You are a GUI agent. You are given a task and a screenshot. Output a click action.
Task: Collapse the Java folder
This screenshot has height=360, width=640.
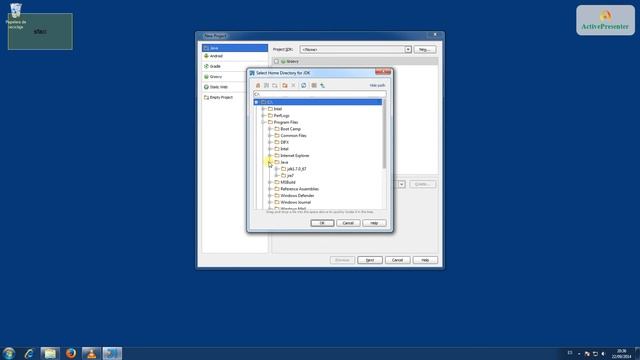pos(270,162)
